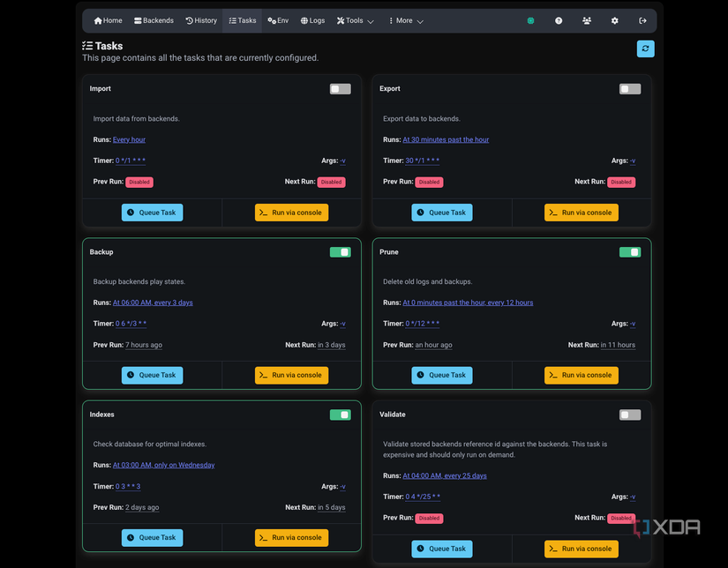
Task: Queue the Prune task
Action: tap(441, 374)
